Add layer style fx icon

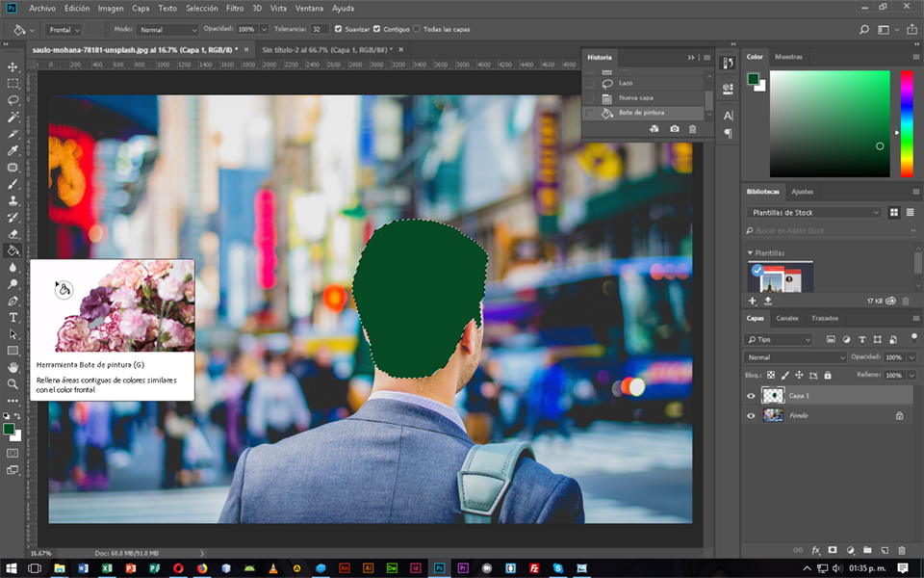click(x=815, y=550)
